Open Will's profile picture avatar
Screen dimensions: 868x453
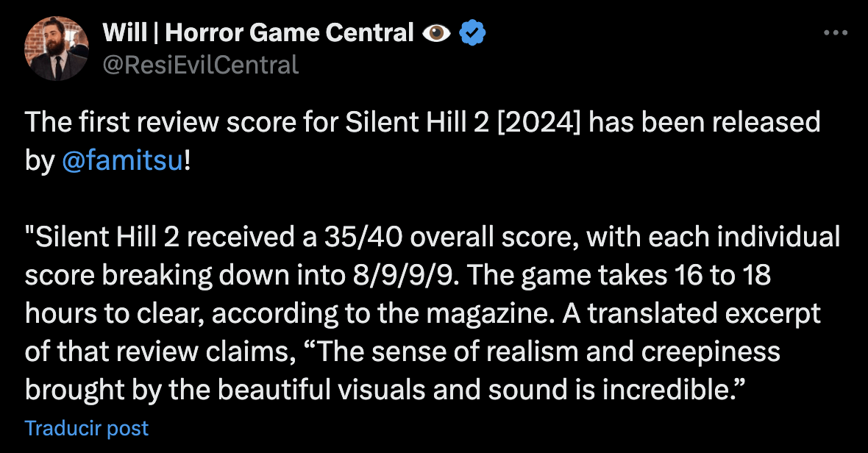[57, 48]
